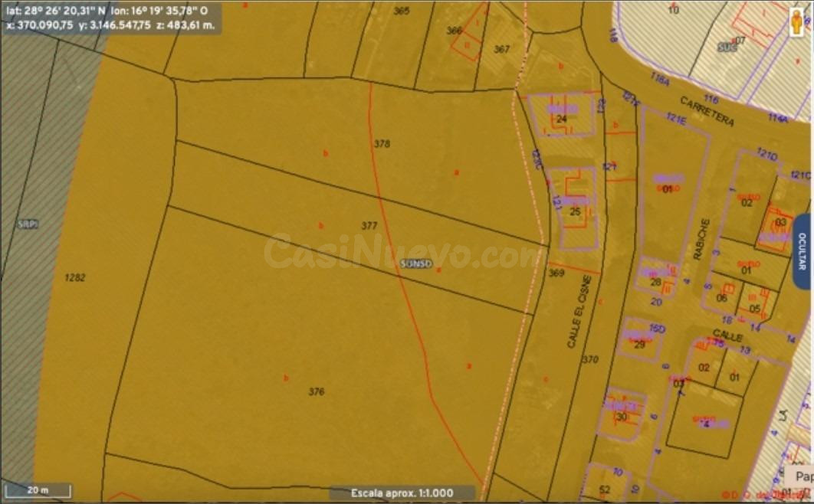This screenshot has width=814, height=504.
Task: Select parcel number 1282
Action: pos(75,277)
